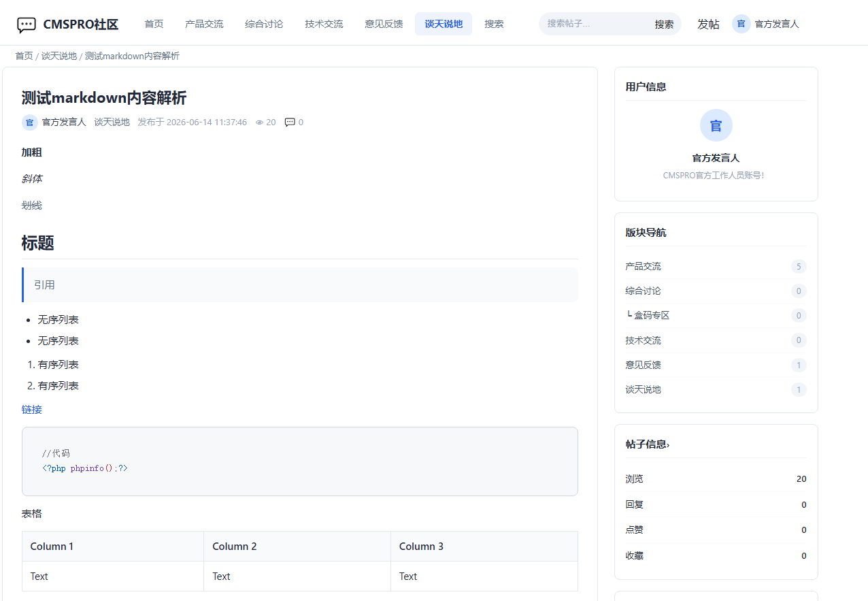Click the 浏览 stat row in 帖子信息
The height and width of the screenshot is (601, 868).
(716, 479)
